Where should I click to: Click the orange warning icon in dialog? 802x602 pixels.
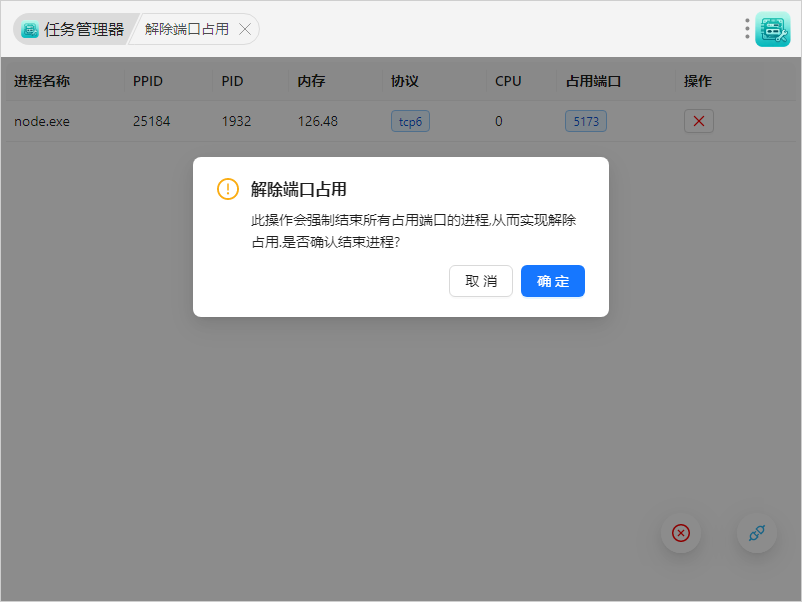click(228, 189)
